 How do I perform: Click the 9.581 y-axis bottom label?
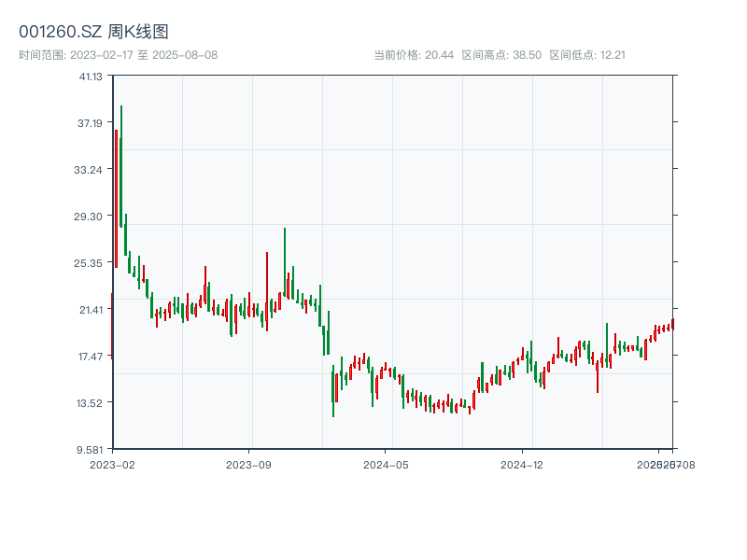click(x=91, y=449)
